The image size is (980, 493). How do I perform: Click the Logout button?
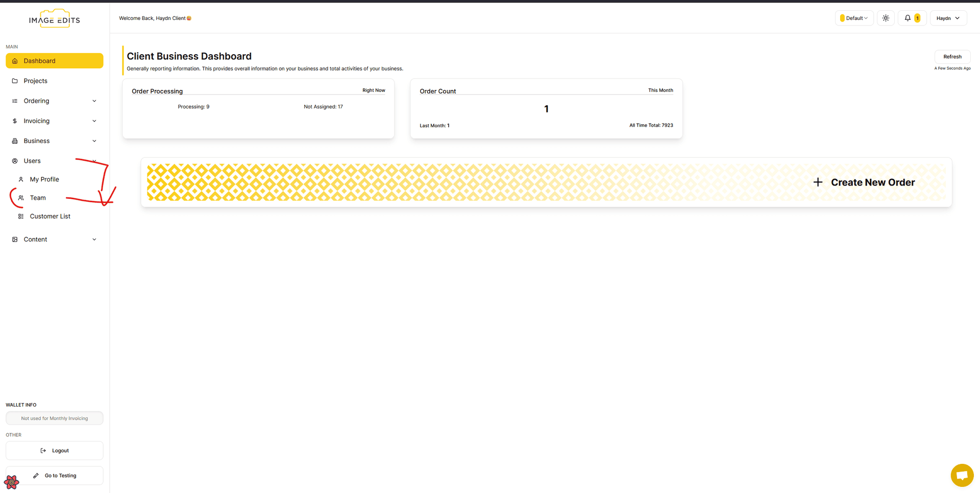[x=55, y=451]
